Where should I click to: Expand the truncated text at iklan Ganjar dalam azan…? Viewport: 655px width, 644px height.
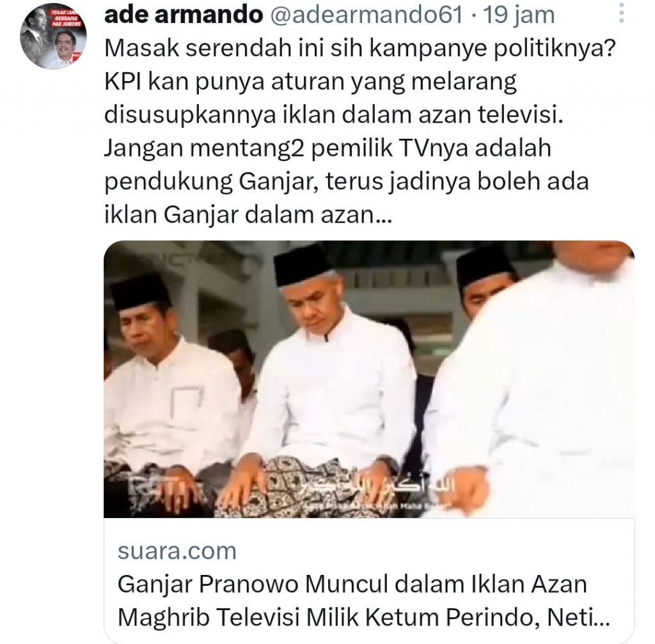(248, 215)
